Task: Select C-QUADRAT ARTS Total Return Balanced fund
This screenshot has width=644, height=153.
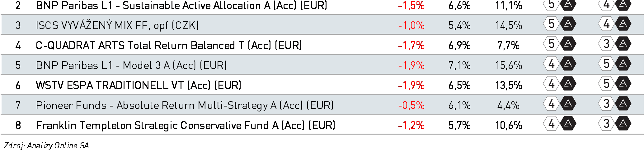Action: tap(169, 45)
